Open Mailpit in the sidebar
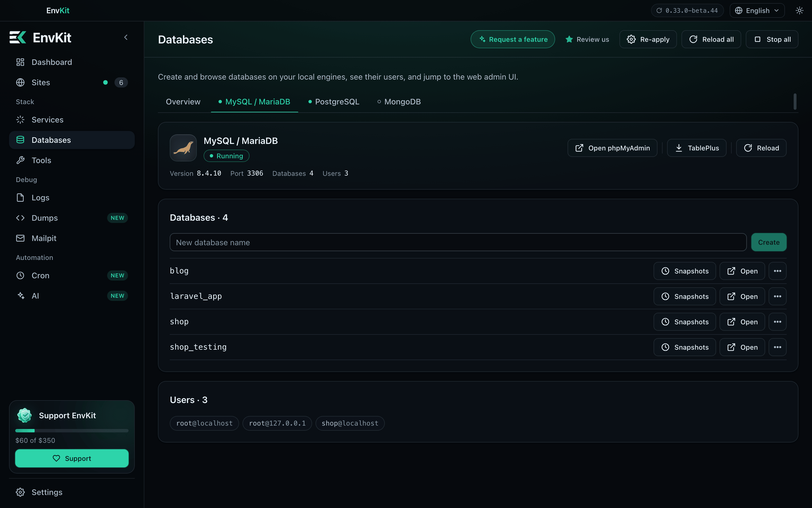Screen dimensions: 812x508 pyautogui.click(x=72, y=238)
